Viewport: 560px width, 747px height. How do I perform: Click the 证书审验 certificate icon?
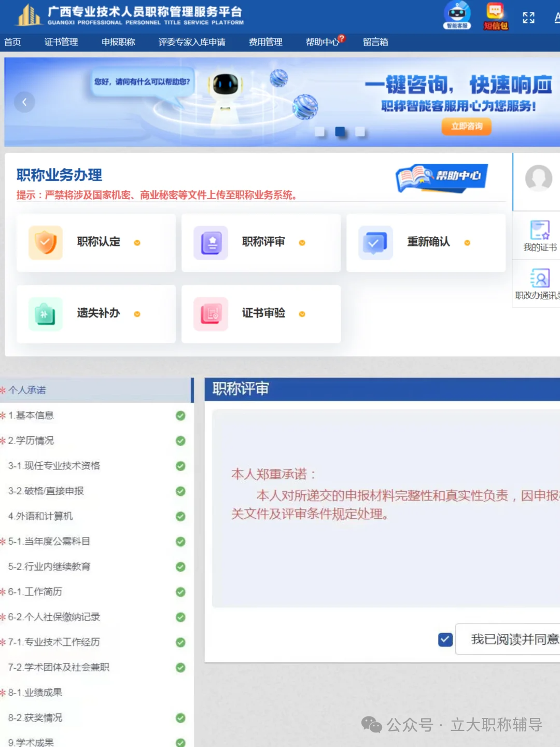[211, 314]
